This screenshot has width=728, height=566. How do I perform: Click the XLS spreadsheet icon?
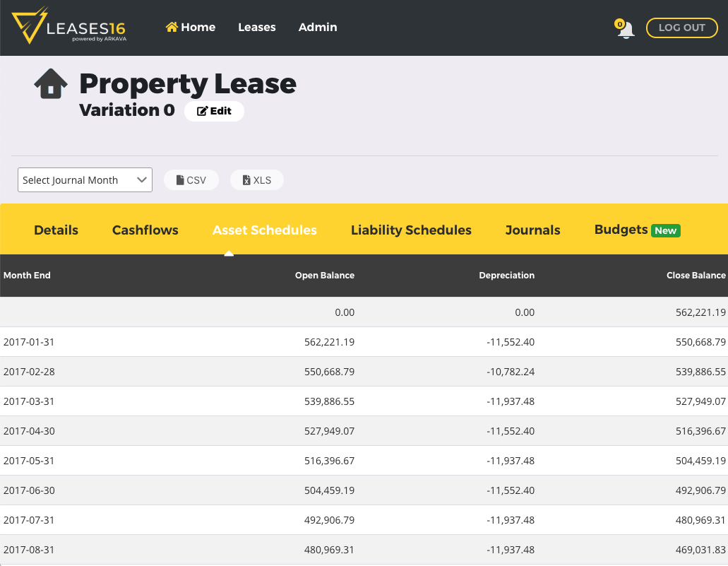(246, 179)
